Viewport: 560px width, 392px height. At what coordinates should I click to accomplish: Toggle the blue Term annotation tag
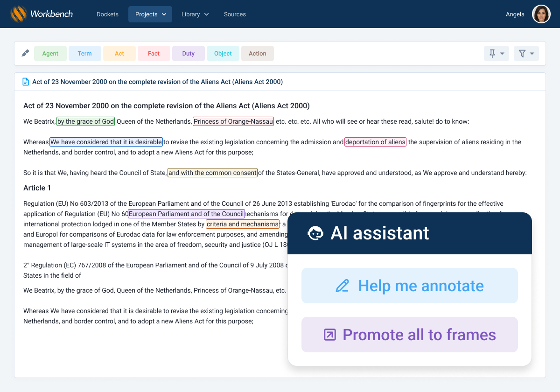[x=84, y=54]
